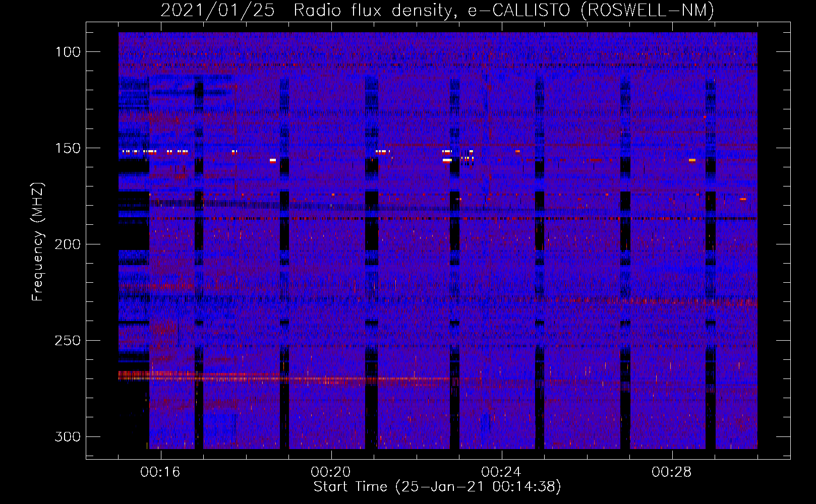This screenshot has height=504, width=816.
Task: Click the frequency tick label "200"
Action: (x=68, y=244)
